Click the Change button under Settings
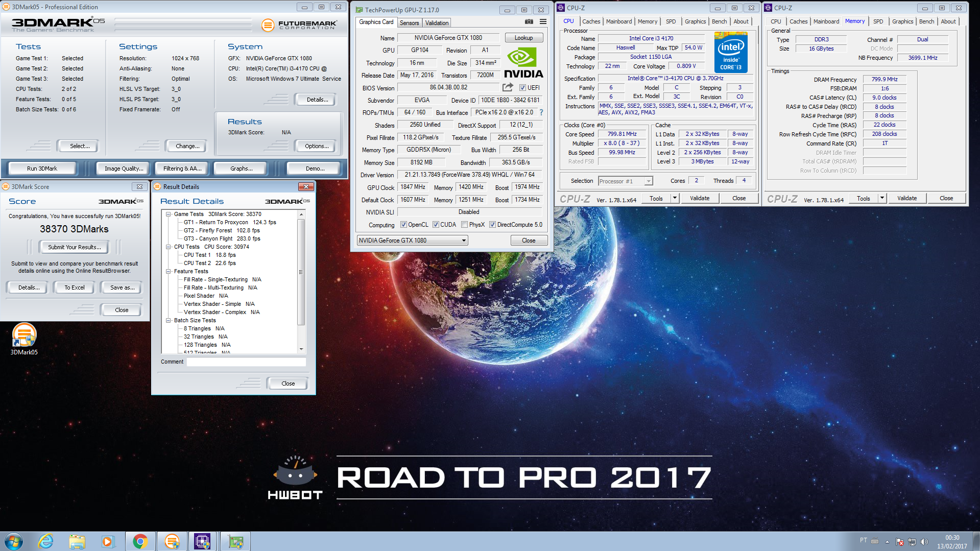Viewport: 980px width, 551px height. pyautogui.click(x=187, y=146)
